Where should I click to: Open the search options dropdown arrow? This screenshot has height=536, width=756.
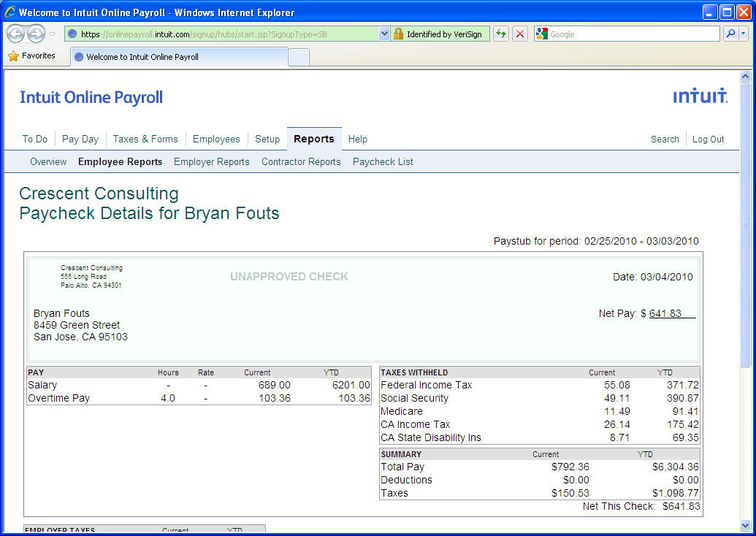[743, 34]
